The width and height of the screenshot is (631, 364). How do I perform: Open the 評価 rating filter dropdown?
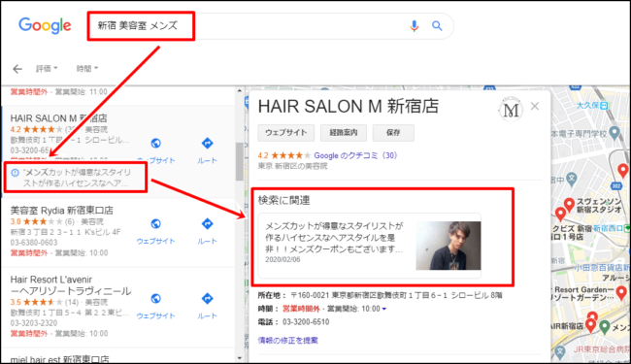pos(47,68)
